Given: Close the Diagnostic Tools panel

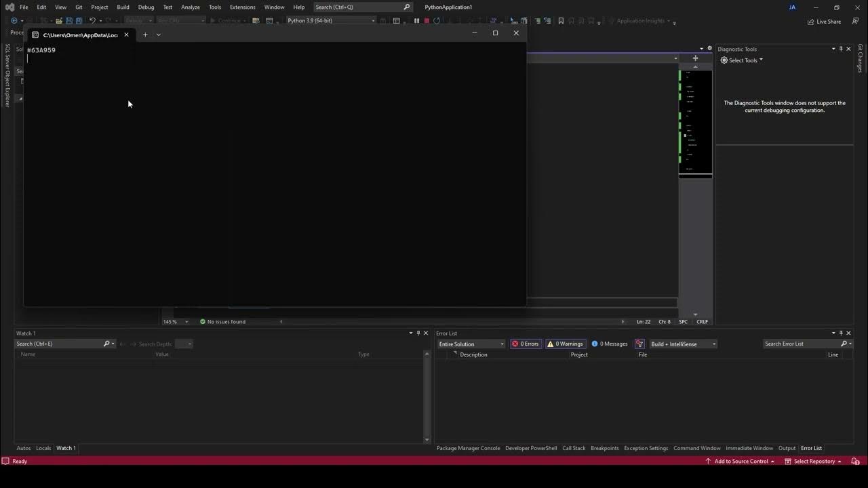Looking at the screenshot, I should [848, 49].
